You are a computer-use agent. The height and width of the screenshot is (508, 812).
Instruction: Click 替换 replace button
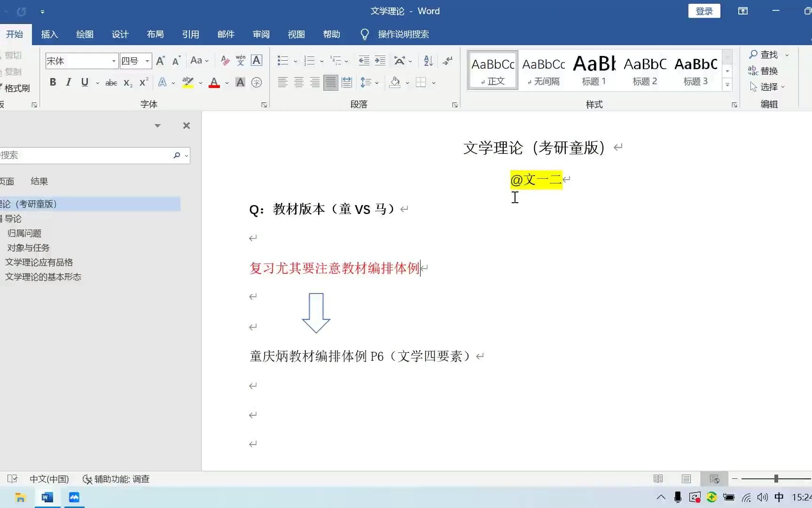point(763,71)
